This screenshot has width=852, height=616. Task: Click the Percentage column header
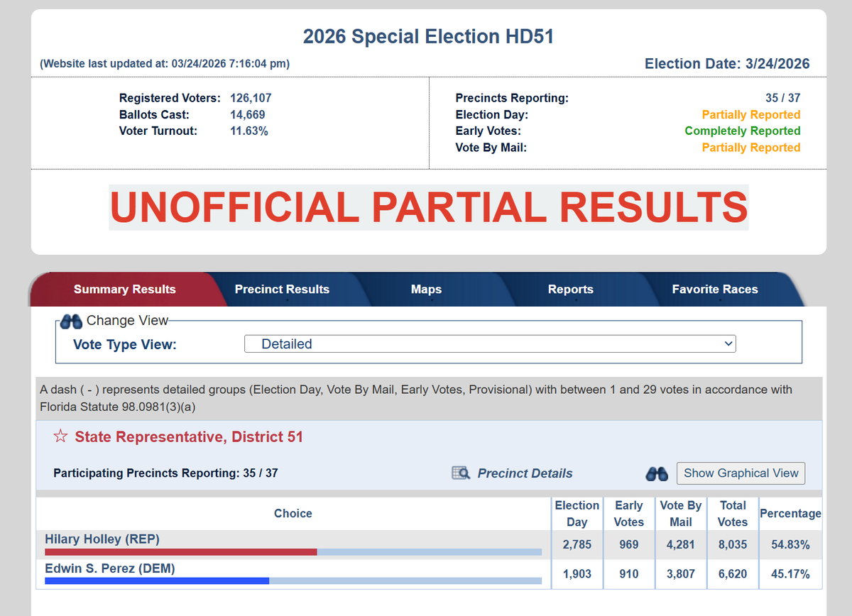point(790,513)
